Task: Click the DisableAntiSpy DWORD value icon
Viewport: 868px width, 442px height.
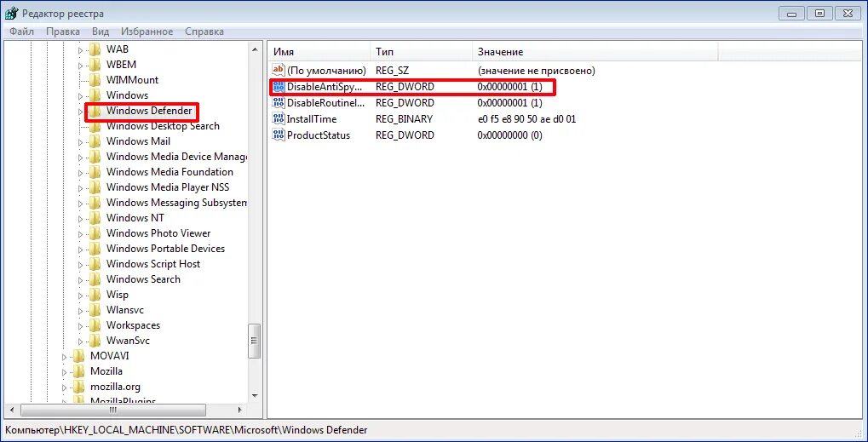Action: pos(278,87)
